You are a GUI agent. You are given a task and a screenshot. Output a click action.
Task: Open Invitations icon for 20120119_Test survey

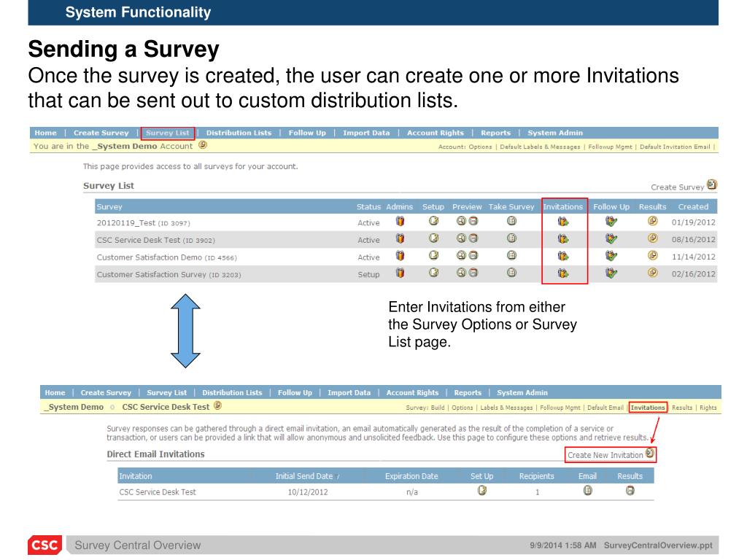tap(563, 222)
